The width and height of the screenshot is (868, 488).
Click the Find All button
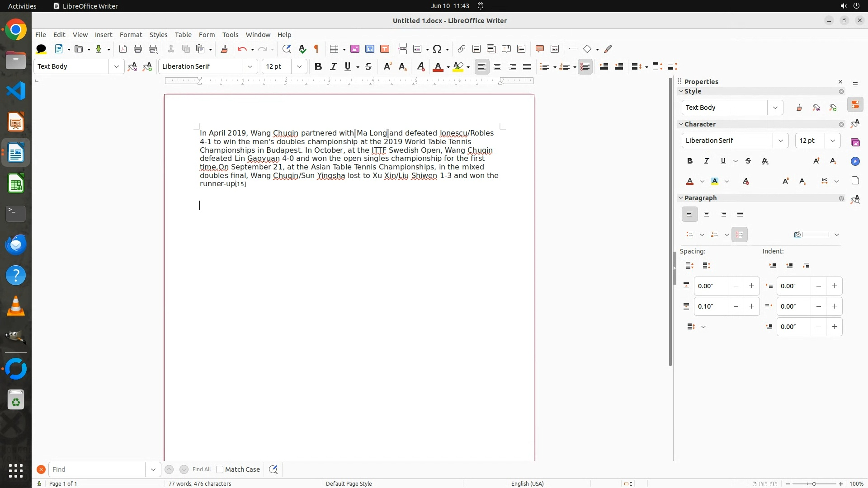pyautogui.click(x=201, y=469)
